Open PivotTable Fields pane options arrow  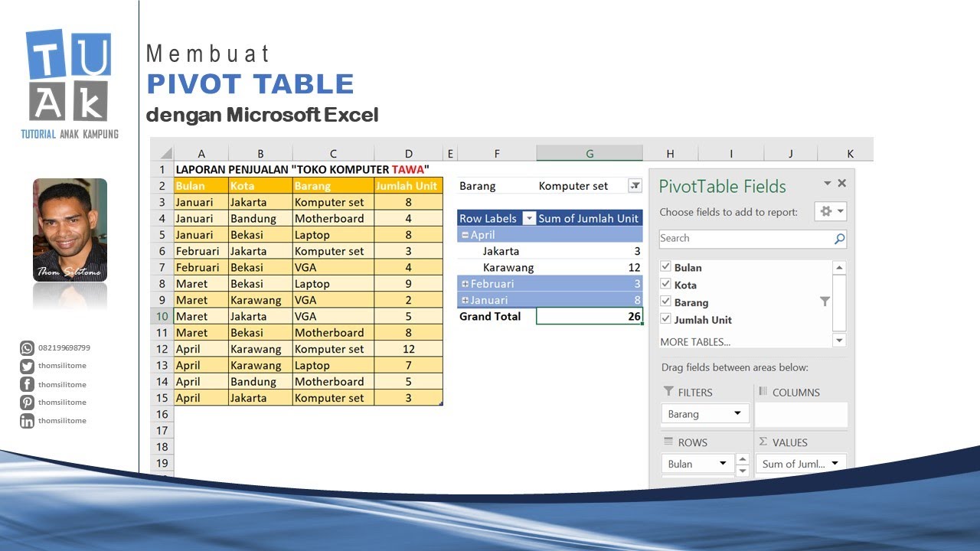click(827, 184)
